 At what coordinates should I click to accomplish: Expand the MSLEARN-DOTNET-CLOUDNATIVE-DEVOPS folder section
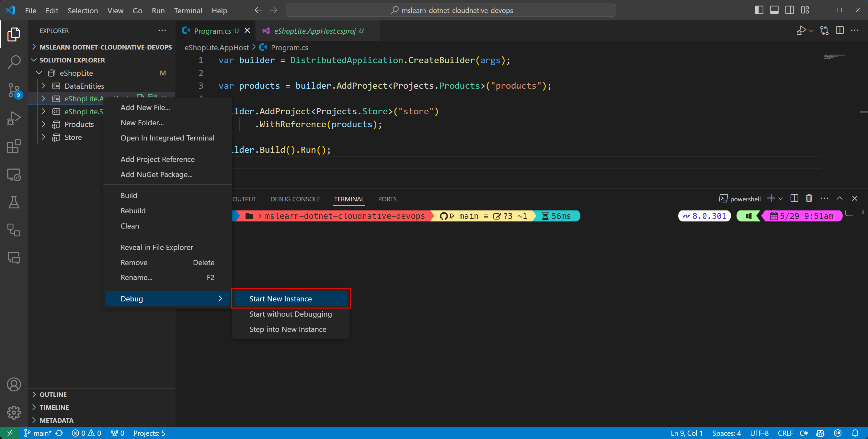tap(102, 47)
